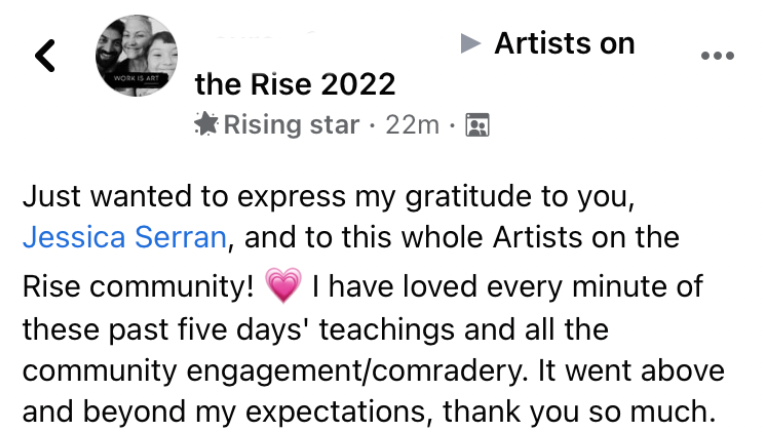The width and height of the screenshot is (766, 436).
Task: Click "the Rise 2022" in the header
Action: point(295,84)
